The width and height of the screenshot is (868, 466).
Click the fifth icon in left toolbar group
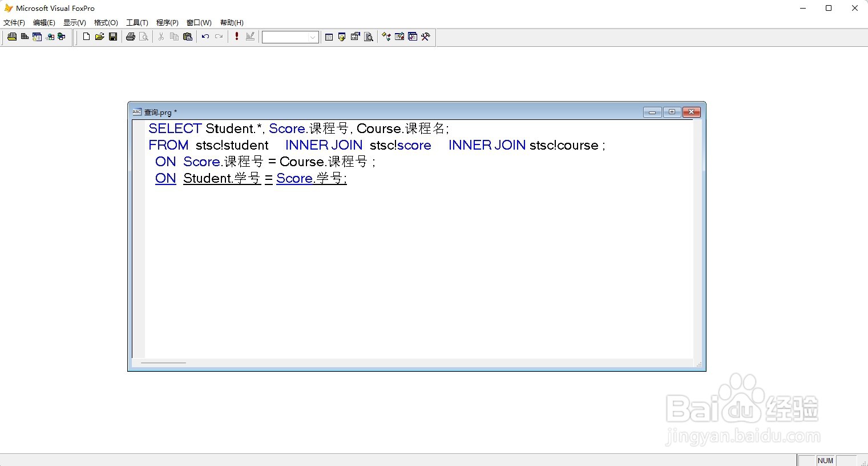[62, 37]
